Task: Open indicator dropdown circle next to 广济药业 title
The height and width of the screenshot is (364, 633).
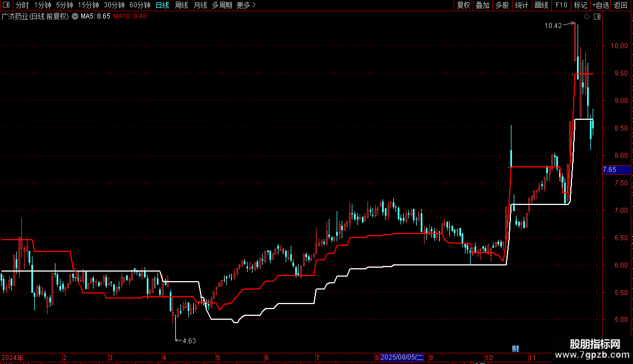Action: pyautogui.click(x=75, y=17)
